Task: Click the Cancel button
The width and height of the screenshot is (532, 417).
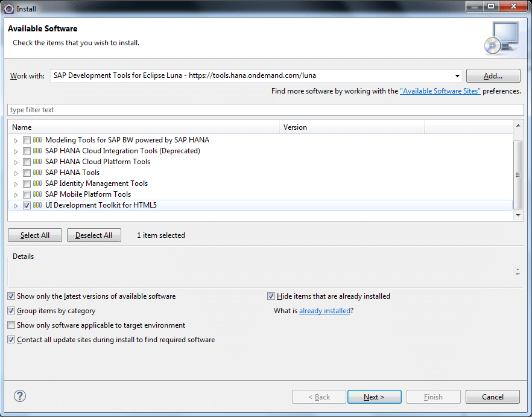Action: pos(493,396)
